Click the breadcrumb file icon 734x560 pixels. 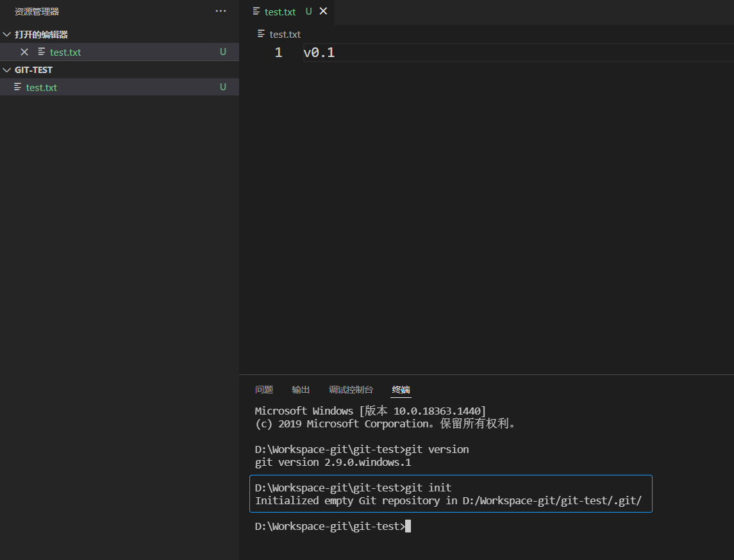(261, 34)
